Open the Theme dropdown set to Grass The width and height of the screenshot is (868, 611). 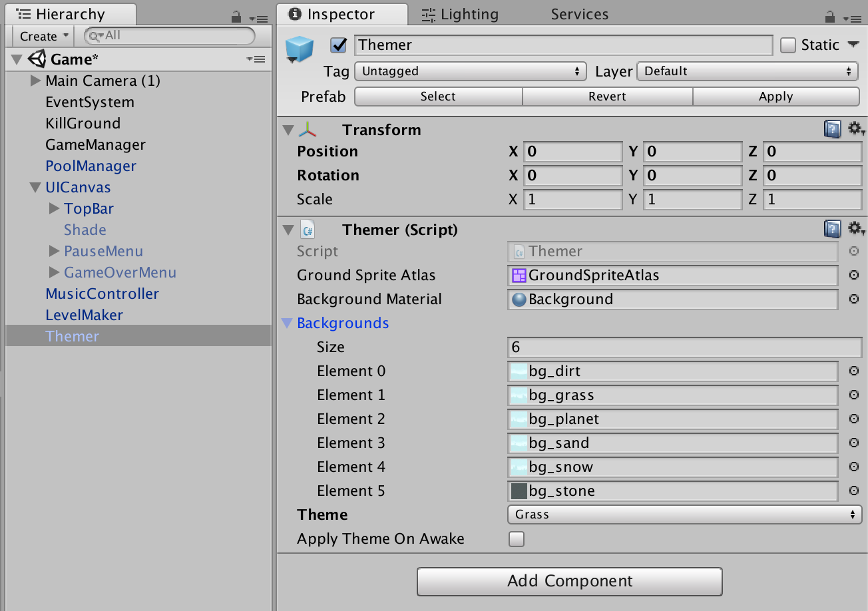point(684,514)
